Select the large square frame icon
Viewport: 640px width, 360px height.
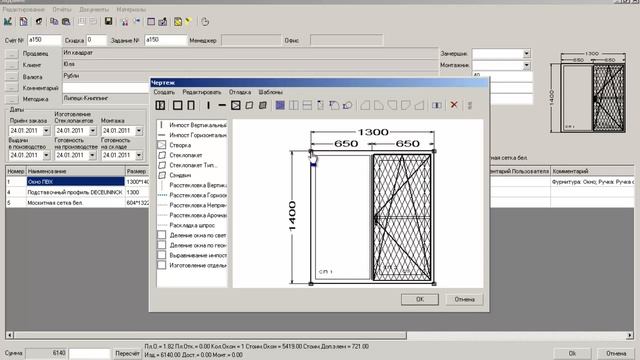pyautogui.click(x=178, y=105)
